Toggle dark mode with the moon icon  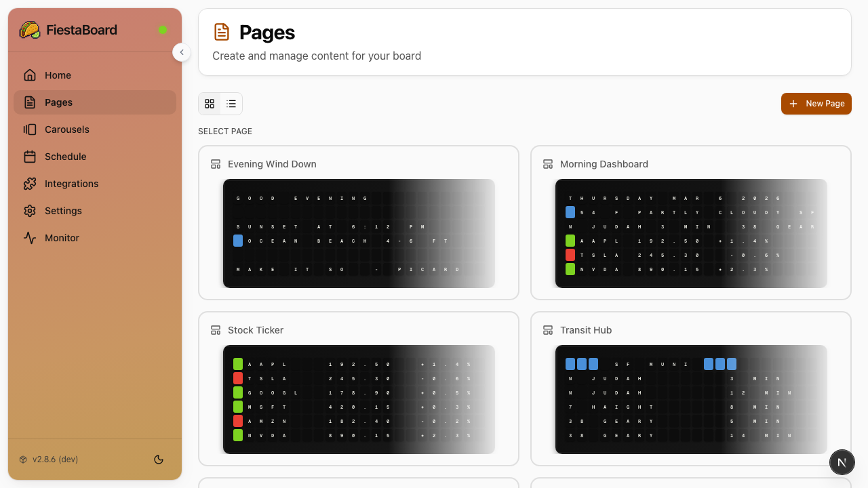[x=158, y=459]
